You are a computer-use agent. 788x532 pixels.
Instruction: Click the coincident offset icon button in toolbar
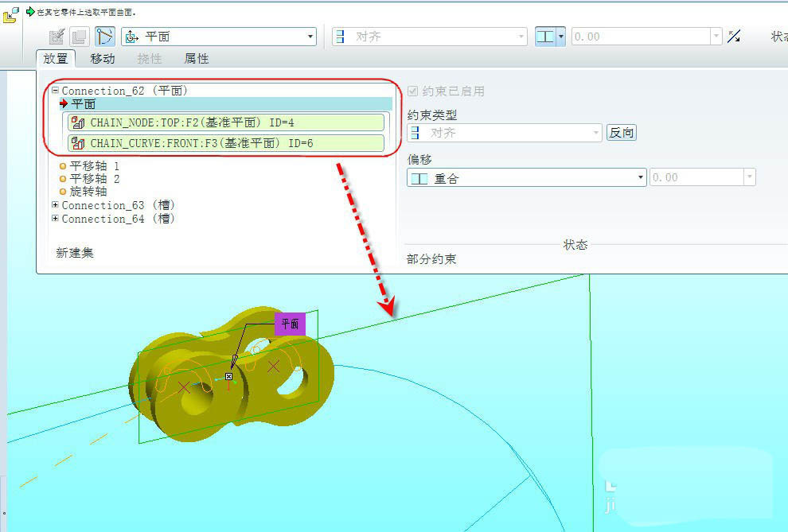point(545,37)
